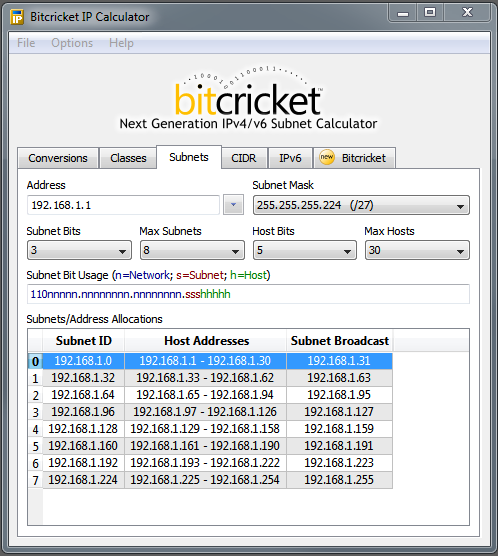Switch to the Conversions tab

(x=58, y=158)
